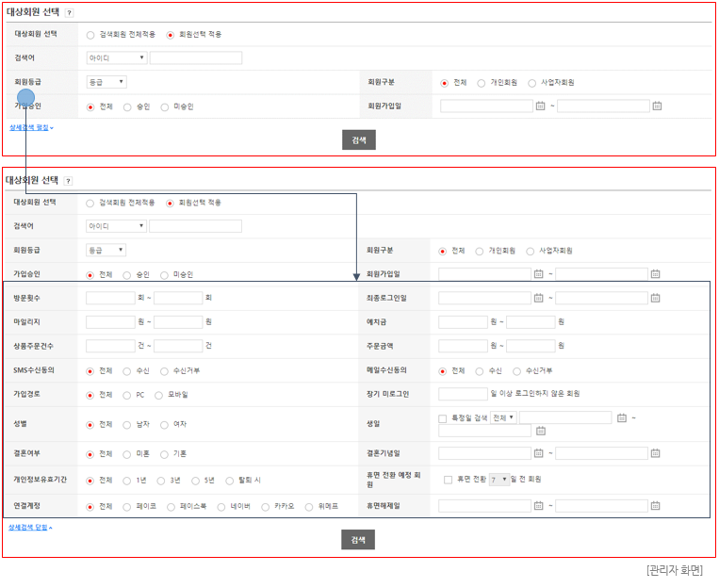Collapse detailed search via 상세검색 닫힘 link
The width and height of the screenshot is (719, 588).
point(30,528)
